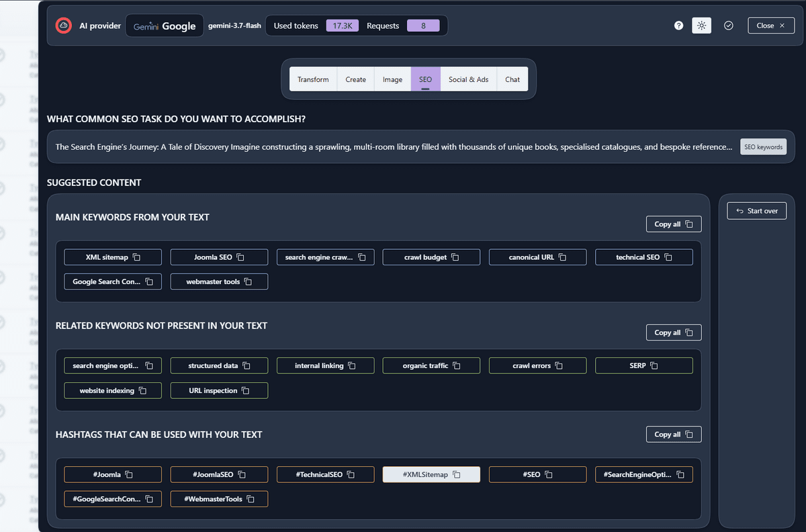
Task: Copy the SERP keyword
Action: click(x=643, y=365)
